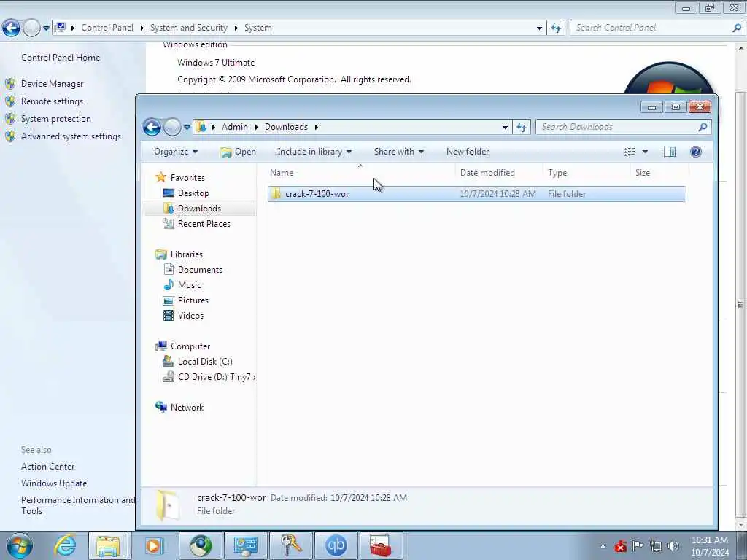
Task: Click the Back button in Downloads window
Action: pos(152,127)
